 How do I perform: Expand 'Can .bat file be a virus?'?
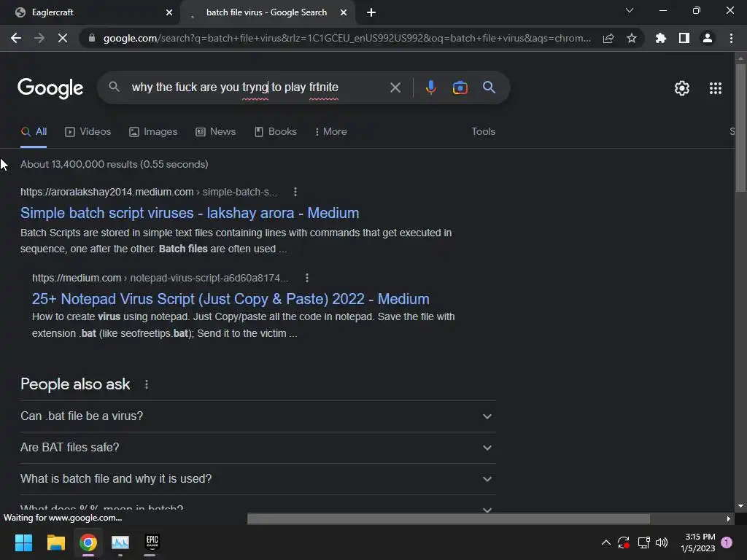(x=258, y=416)
